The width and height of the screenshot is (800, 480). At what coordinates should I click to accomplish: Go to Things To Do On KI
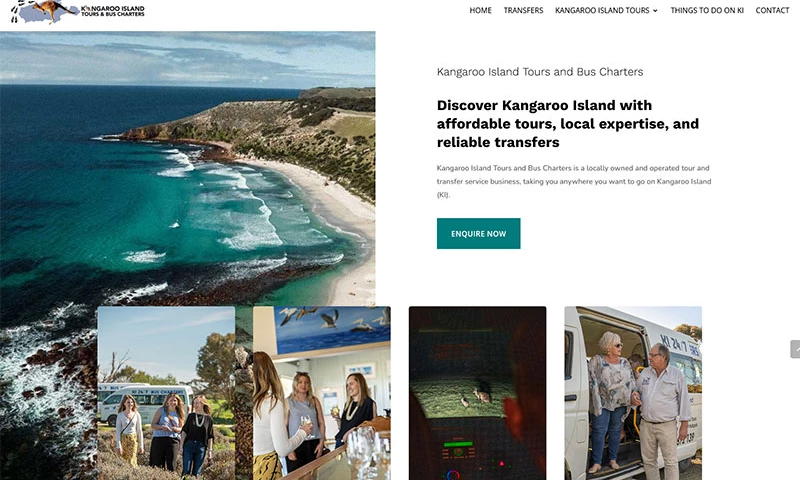tap(707, 10)
